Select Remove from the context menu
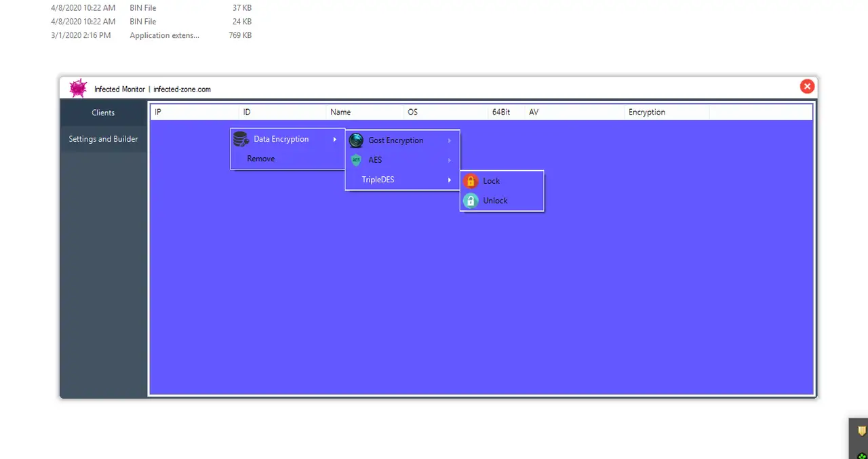The height and width of the screenshot is (459, 868). tap(260, 158)
